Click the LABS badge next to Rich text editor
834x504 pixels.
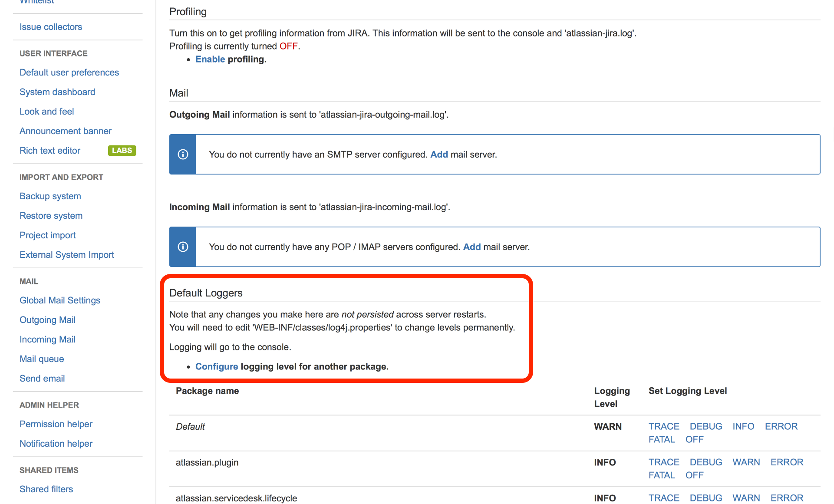pos(122,150)
